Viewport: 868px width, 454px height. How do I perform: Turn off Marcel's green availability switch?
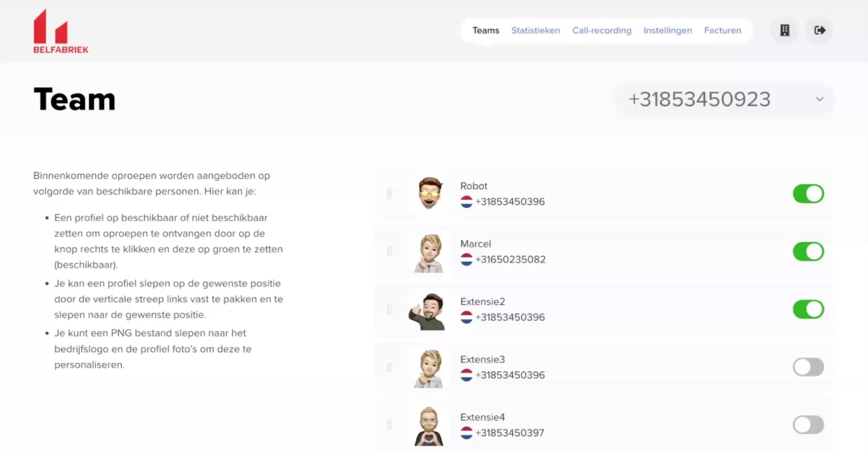pos(808,251)
